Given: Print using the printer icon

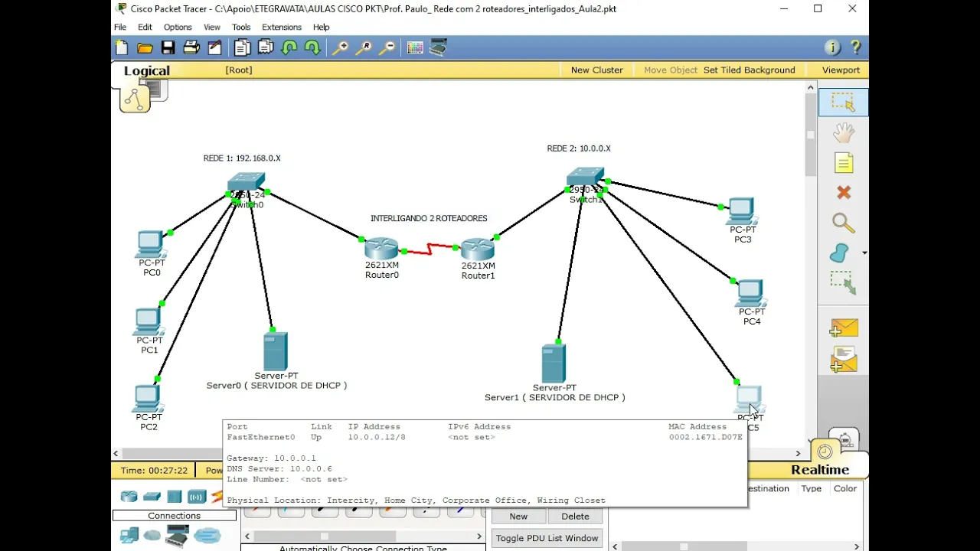Looking at the screenshot, I should tap(191, 48).
